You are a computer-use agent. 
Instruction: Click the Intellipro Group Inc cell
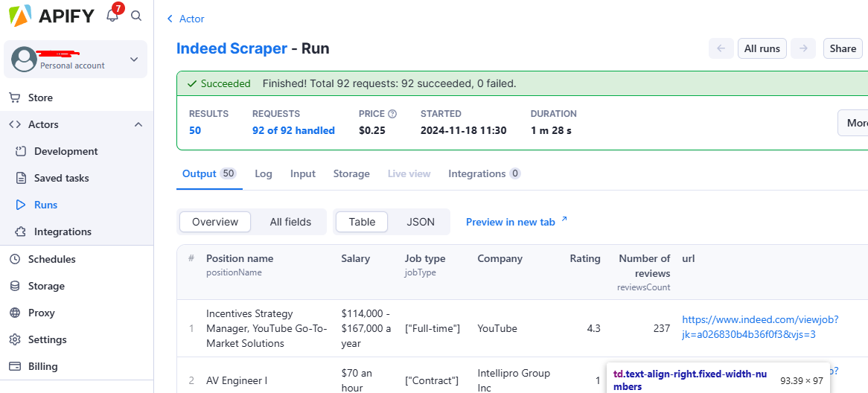[514, 380]
